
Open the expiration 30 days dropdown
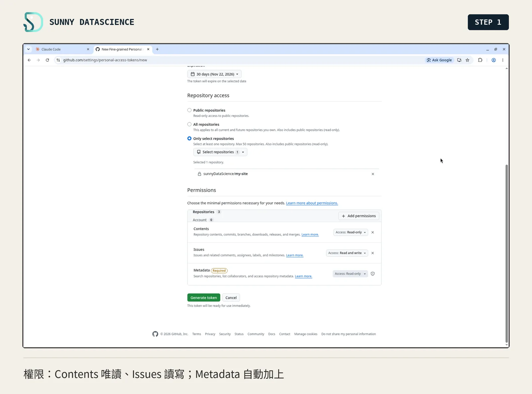pyautogui.click(x=214, y=74)
